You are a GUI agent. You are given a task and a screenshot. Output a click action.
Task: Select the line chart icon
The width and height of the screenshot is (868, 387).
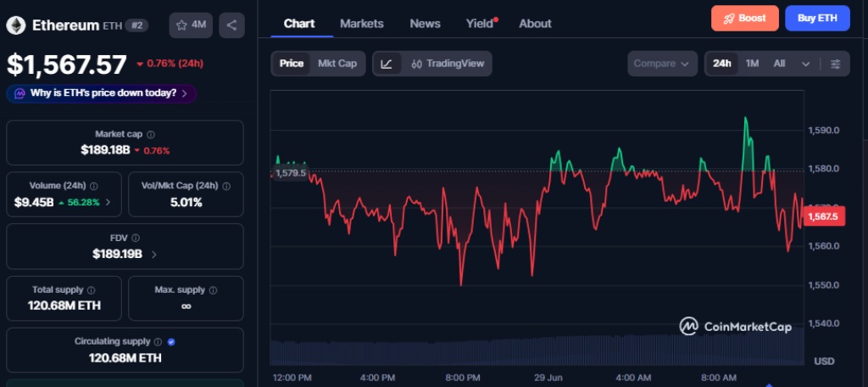coord(387,64)
